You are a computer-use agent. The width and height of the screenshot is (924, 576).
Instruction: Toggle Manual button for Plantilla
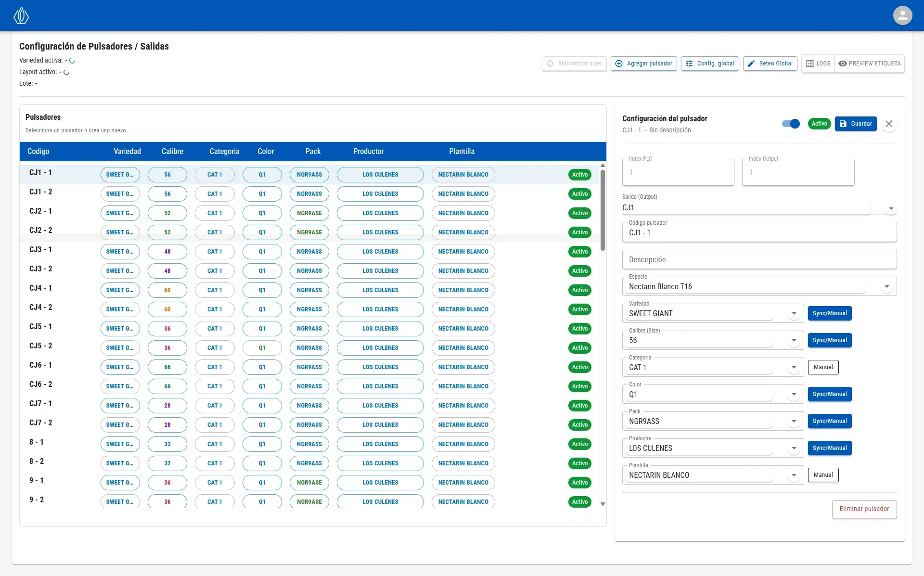click(823, 475)
